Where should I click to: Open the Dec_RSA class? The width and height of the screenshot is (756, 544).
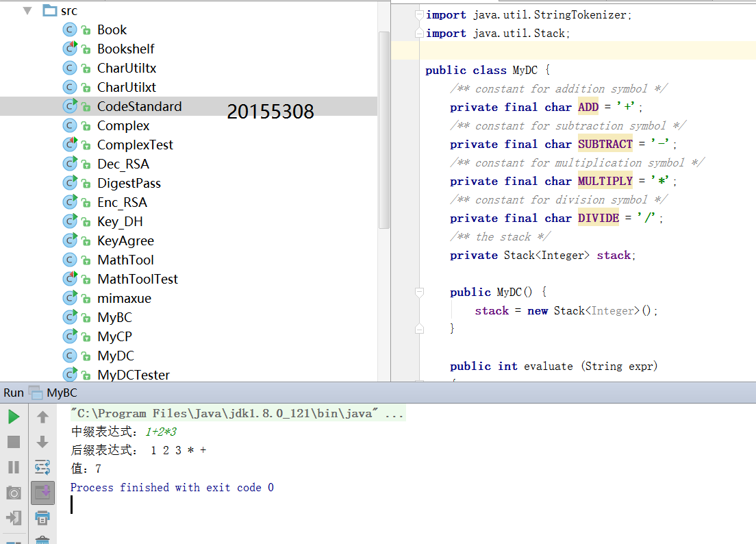[123, 164]
